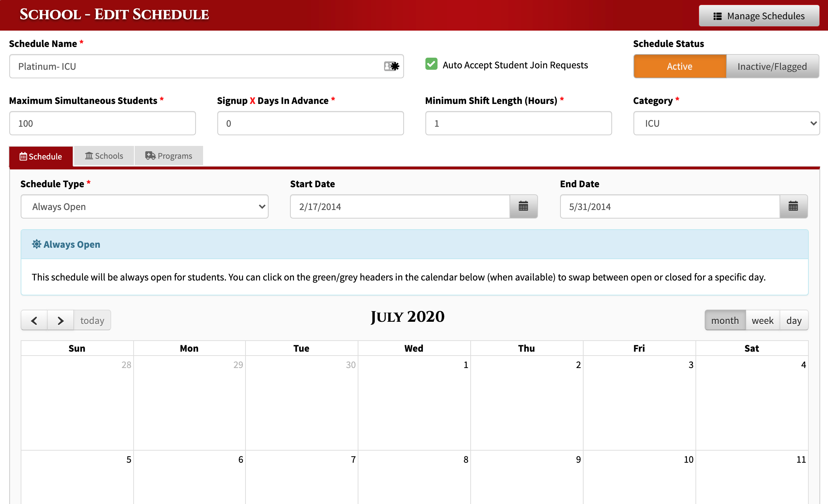Click the July 2020 calendar title
This screenshot has width=828, height=504.
[408, 316]
